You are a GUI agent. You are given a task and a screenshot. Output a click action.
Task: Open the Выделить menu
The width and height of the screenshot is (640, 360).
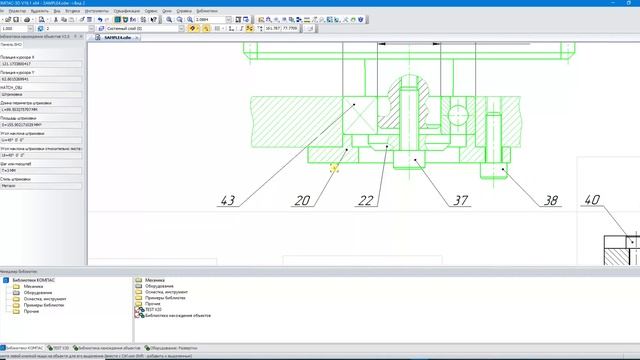pos(40,11)
